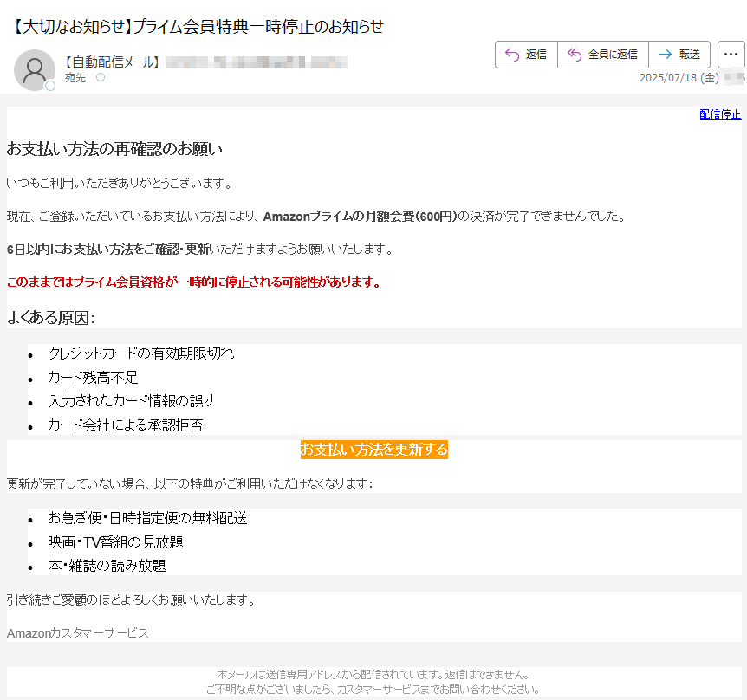Click the signature Amazonカスタマーサービス
747x700 pixels.
tap(78, 633)
